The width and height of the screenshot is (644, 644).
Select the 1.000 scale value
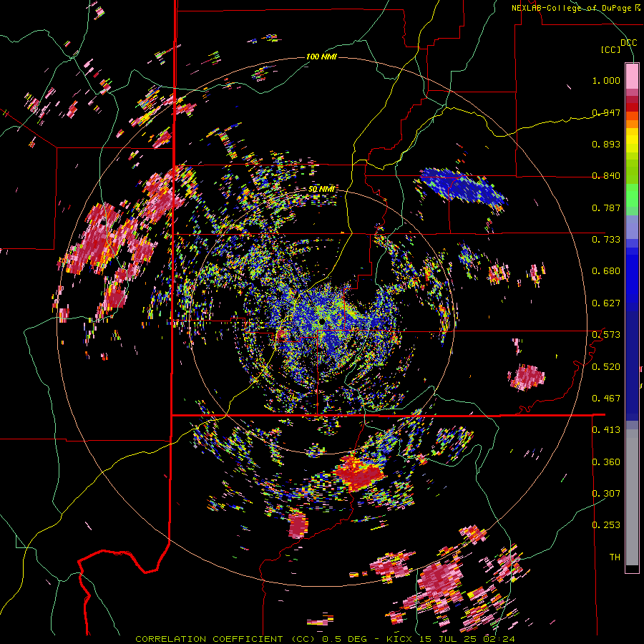click(x=606, y=80)
